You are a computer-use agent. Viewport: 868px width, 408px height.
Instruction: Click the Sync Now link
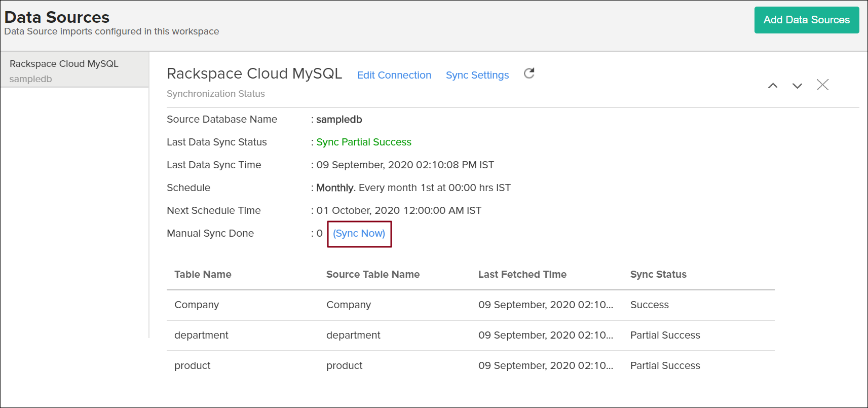pyautogui.click(x=359, y=234)
